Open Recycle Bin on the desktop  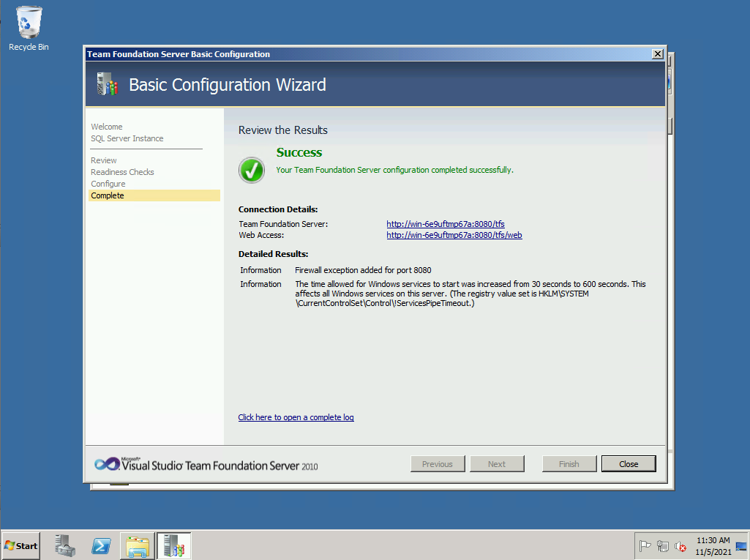(29, 29)
